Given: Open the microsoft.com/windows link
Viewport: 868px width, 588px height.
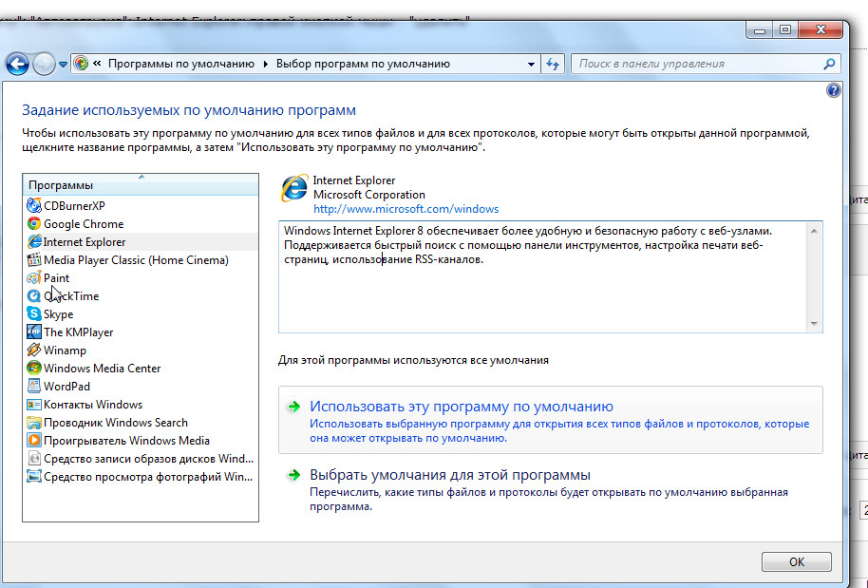Looking at the screenshot, I should tap(406, 209).
